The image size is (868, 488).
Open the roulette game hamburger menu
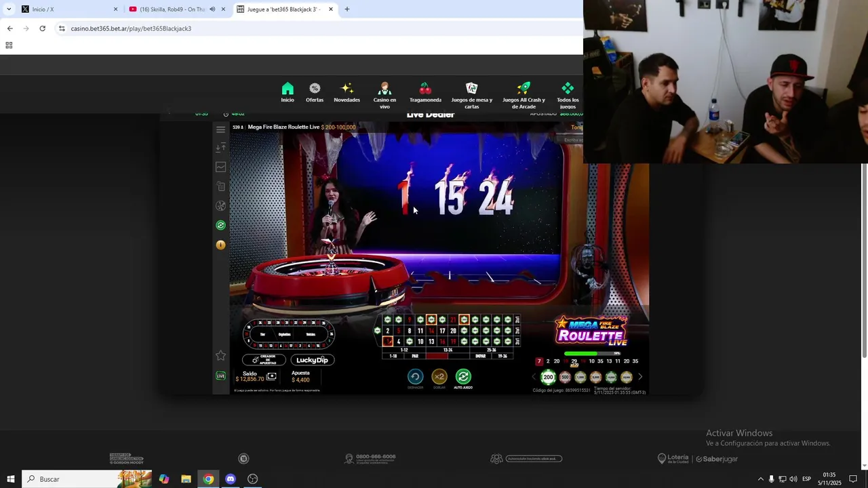pyautogui.click(x=220, y=129)
